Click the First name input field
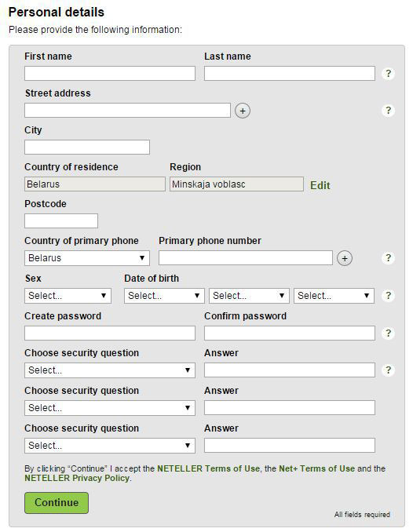 point(110,73)
